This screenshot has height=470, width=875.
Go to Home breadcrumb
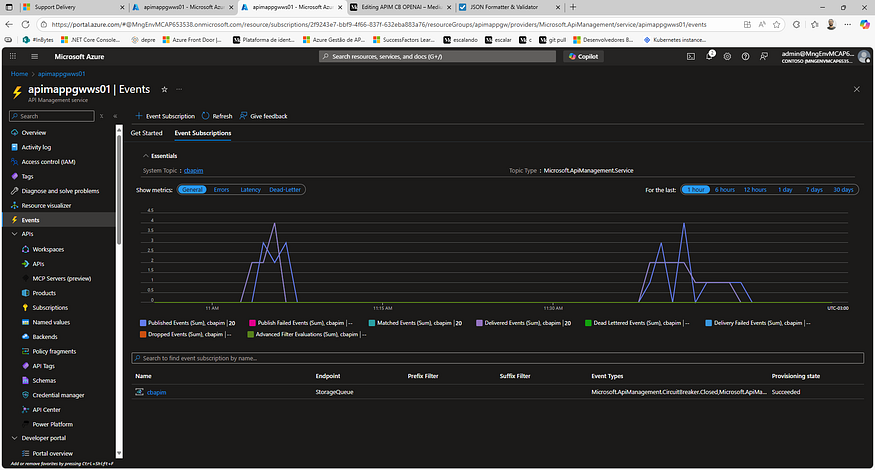pos(19,74)
